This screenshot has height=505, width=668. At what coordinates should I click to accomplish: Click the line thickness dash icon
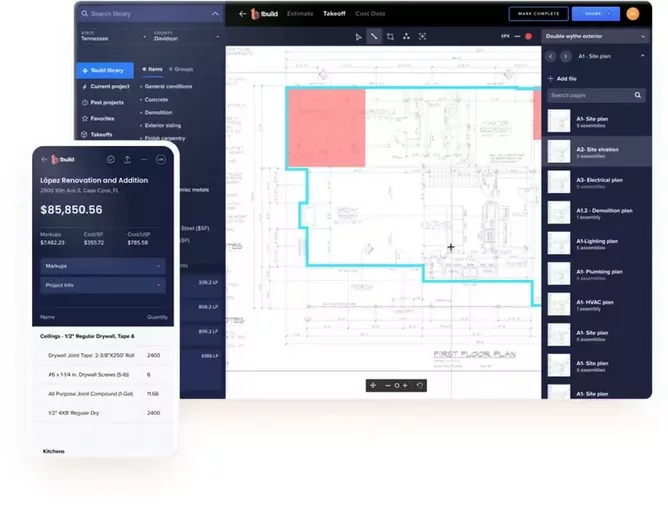tap(517, 36)
